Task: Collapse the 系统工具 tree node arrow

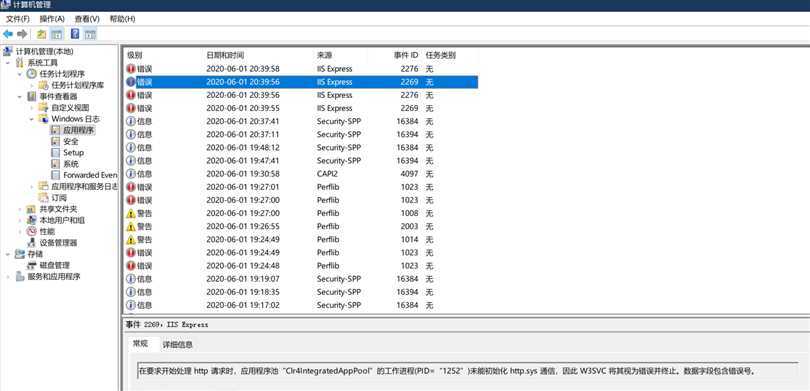Action: tap(8, 62)
